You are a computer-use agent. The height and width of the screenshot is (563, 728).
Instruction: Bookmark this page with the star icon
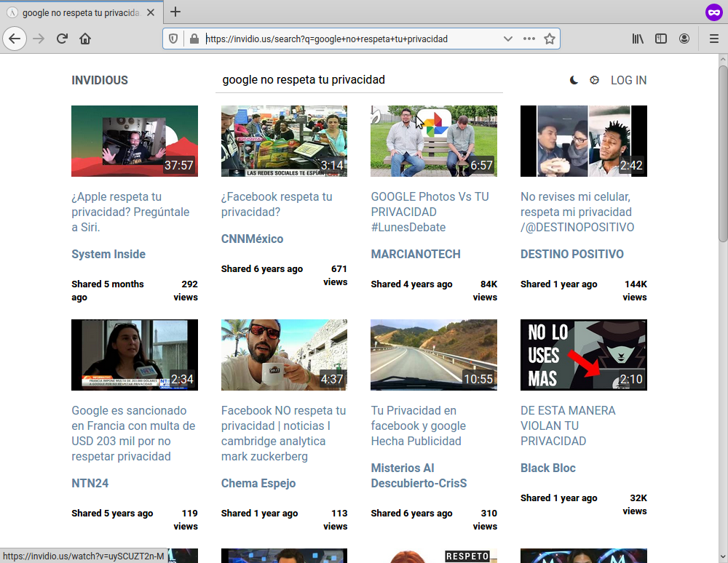coord(550,39)
